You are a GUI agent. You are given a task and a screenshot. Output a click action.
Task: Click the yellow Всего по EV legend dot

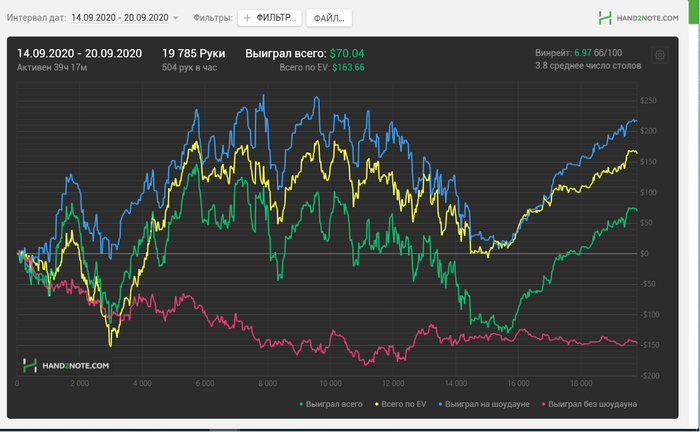pos(377,404)
